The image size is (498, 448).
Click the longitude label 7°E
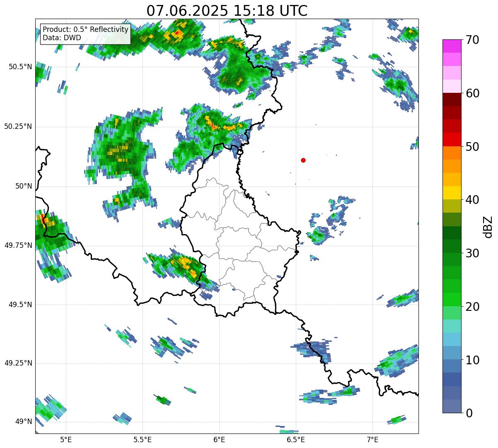372,439
